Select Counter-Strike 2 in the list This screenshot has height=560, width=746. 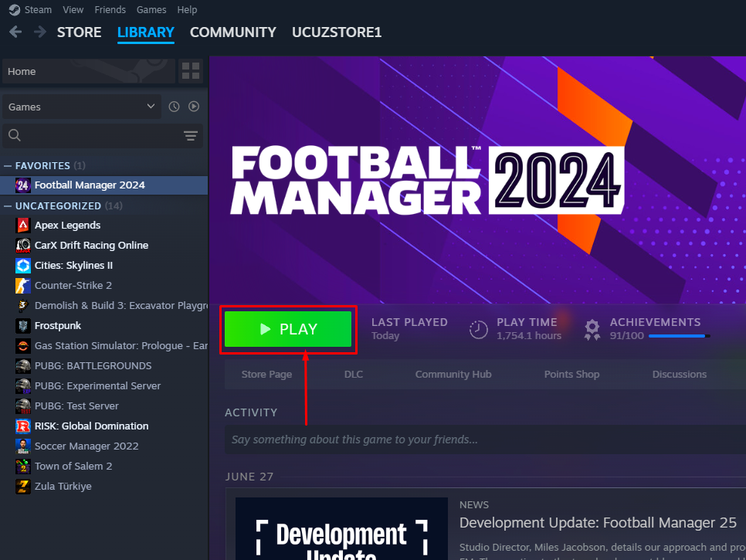(x=104, y=286)
